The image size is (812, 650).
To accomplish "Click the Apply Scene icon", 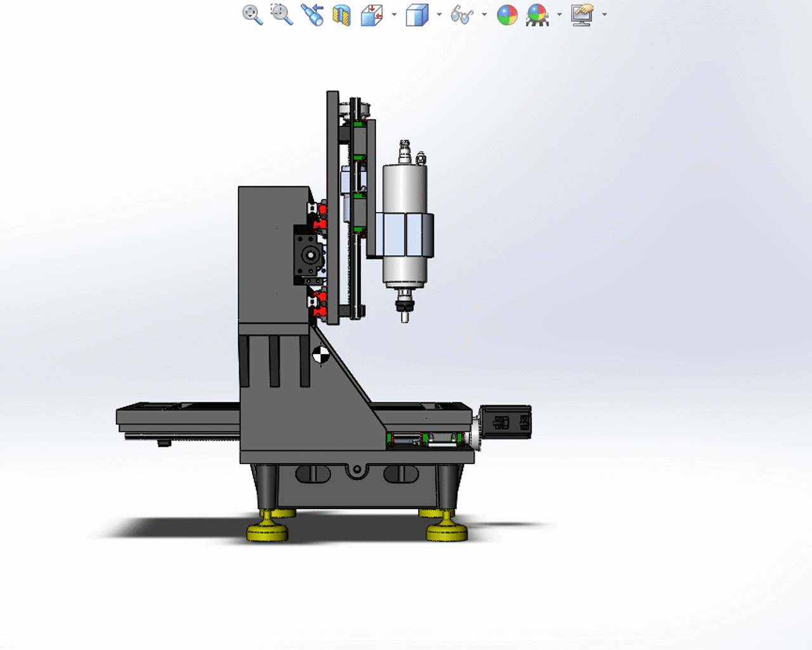I will coord(537,15).
